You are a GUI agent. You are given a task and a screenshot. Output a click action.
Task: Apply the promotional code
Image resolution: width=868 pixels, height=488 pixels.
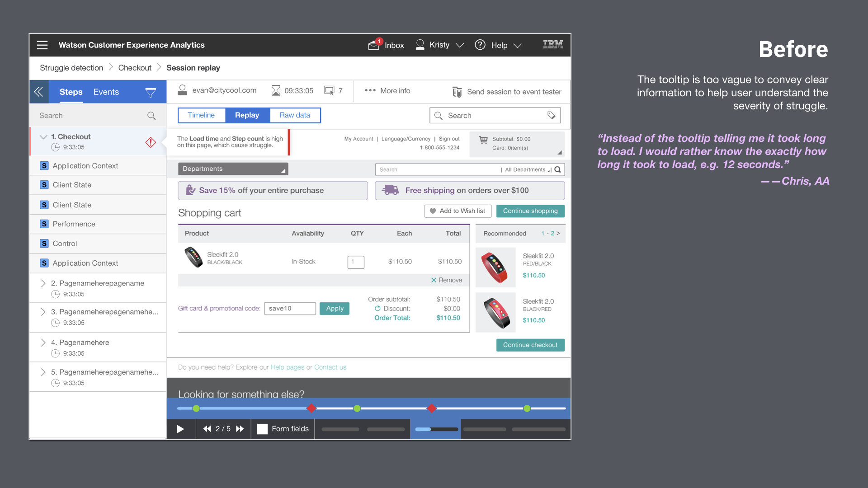point(335,308)
